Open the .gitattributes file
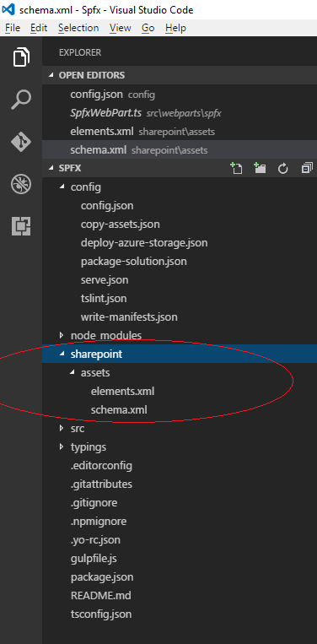The height and width of the screenshot is (644, 317). (101, 484)
